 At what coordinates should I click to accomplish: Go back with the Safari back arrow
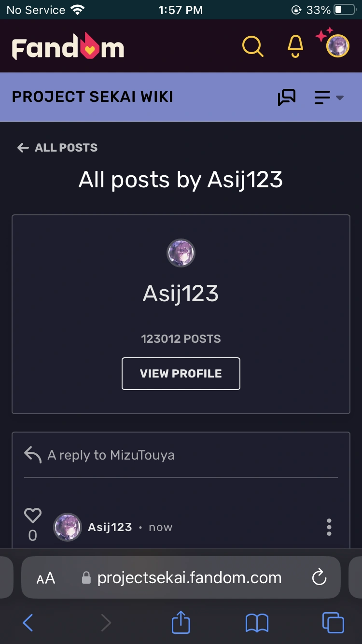click(28, 623)
